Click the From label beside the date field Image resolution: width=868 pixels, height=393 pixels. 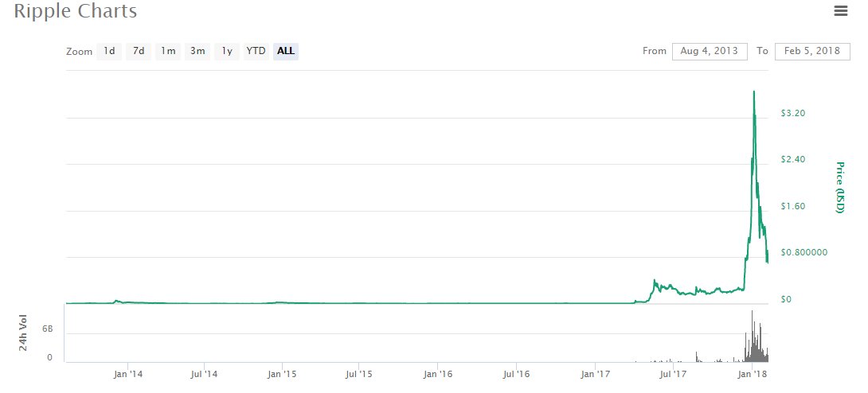(655, 51)
